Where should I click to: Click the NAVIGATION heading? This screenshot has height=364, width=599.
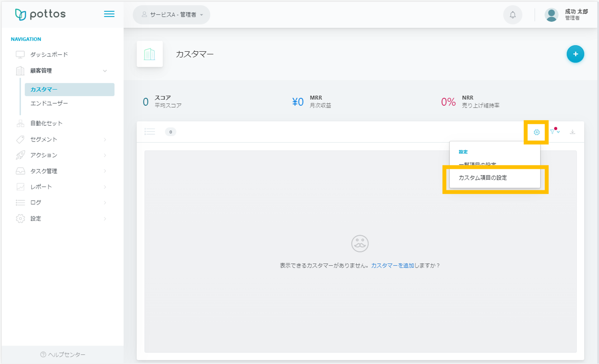26,39
